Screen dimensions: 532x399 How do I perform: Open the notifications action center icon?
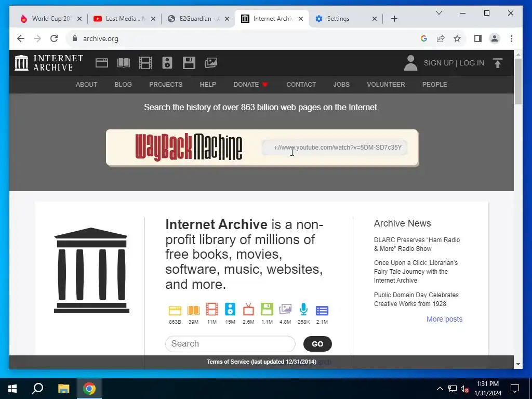[515, 389]
